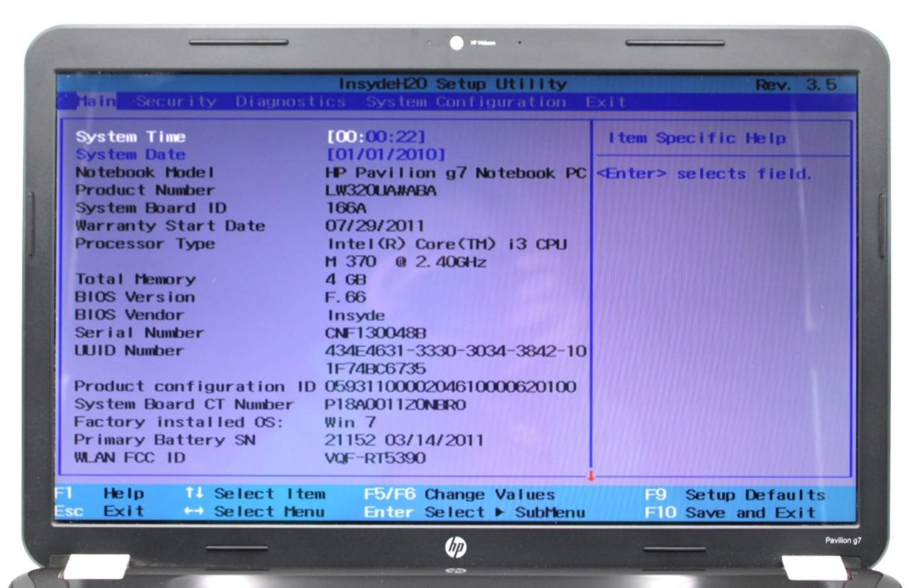The height and width of the screenshot is (588, 915).
Task: Click warranty date '07/29/2011'
Action: point(375,226)
